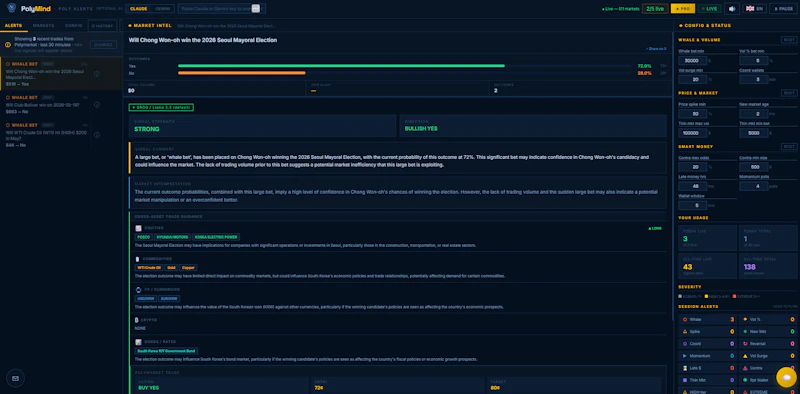Screen dimensions: 800x394
Task: Click the PRO upgrade button
Action: pyautogui.click(x=683, y=9)
